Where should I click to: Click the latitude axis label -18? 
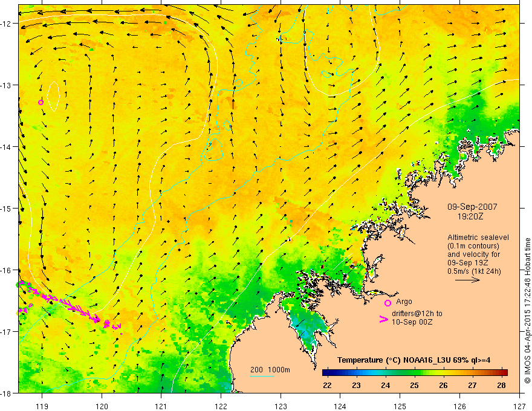(x=7, y=393)
